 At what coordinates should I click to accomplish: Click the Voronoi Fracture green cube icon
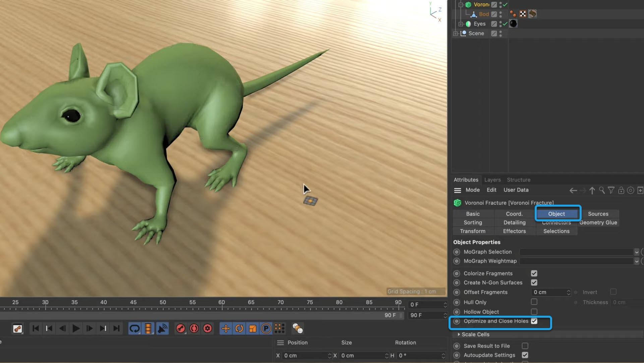pyautogui.click(x=468, y=5)
